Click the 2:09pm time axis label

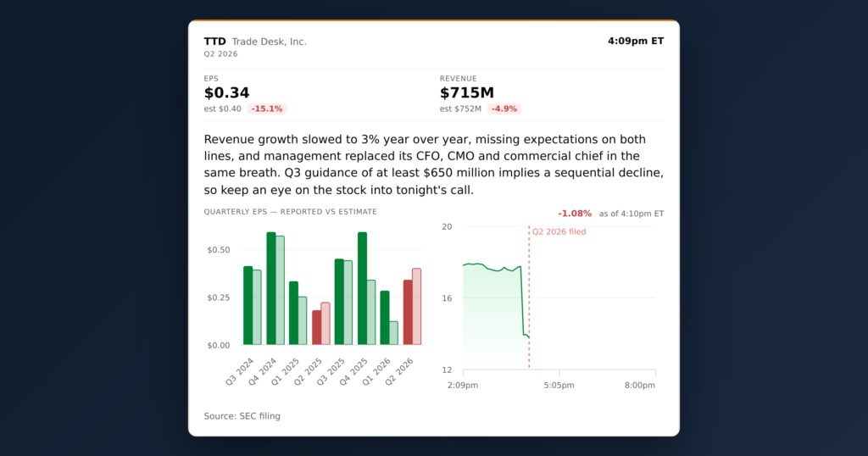463,385
